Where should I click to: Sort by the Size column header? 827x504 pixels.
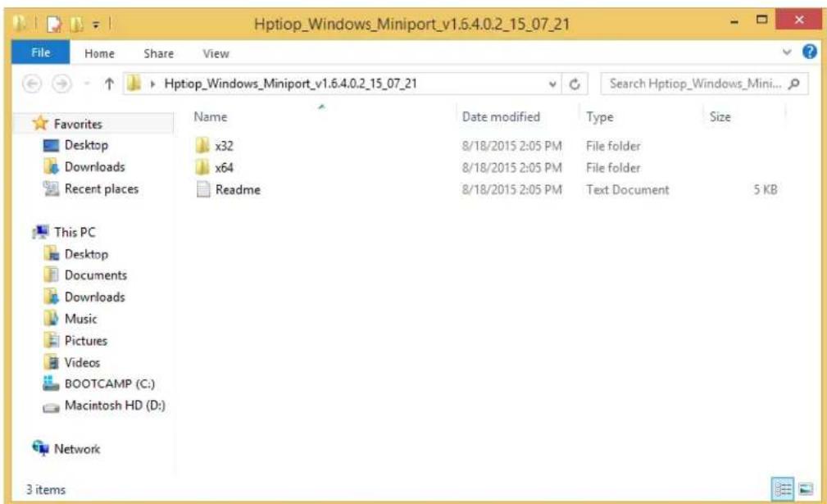pyautogui.click(x=720, y=116)
